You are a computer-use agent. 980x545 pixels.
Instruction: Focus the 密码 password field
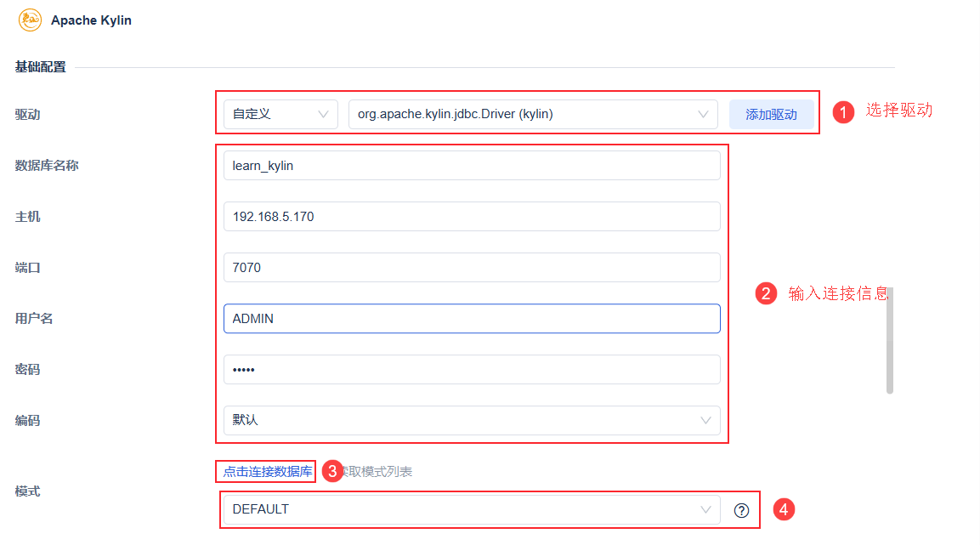pyautogui.click(x=472, y=370)
